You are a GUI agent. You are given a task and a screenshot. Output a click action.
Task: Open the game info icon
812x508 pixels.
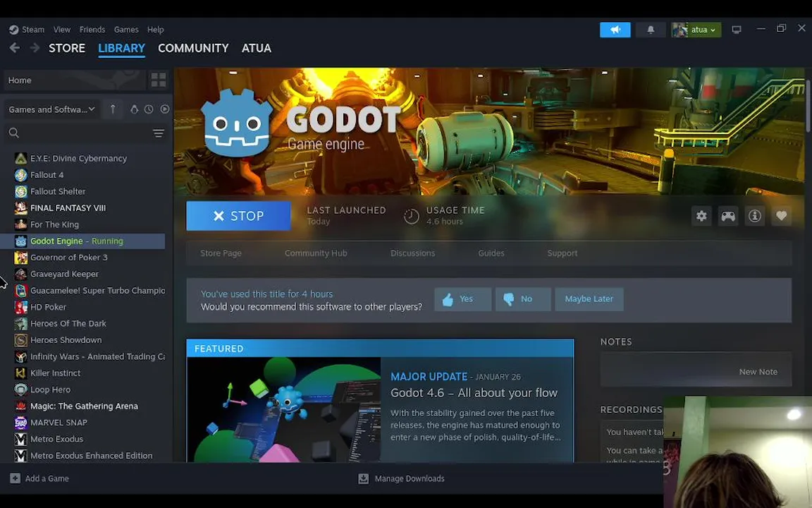[x=754, y=216]
